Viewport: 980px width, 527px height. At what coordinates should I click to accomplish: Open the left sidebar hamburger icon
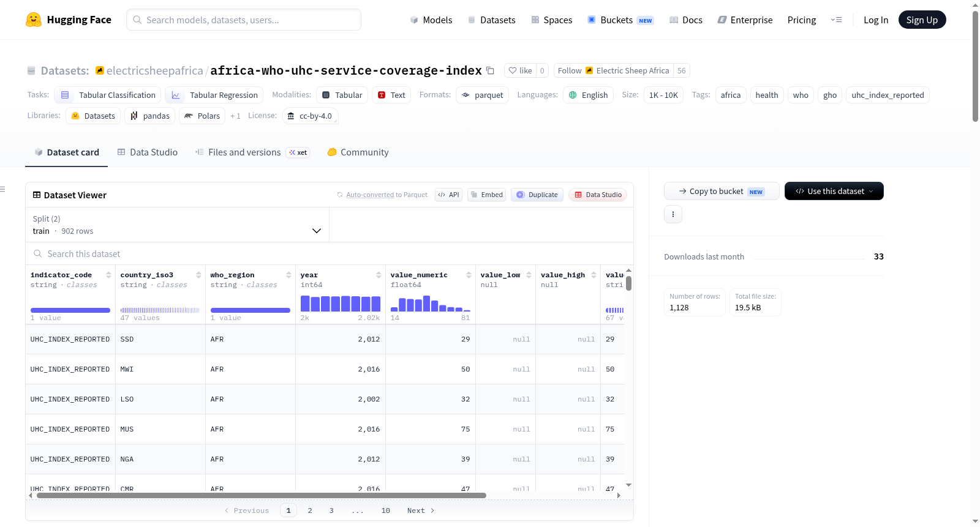2,189
